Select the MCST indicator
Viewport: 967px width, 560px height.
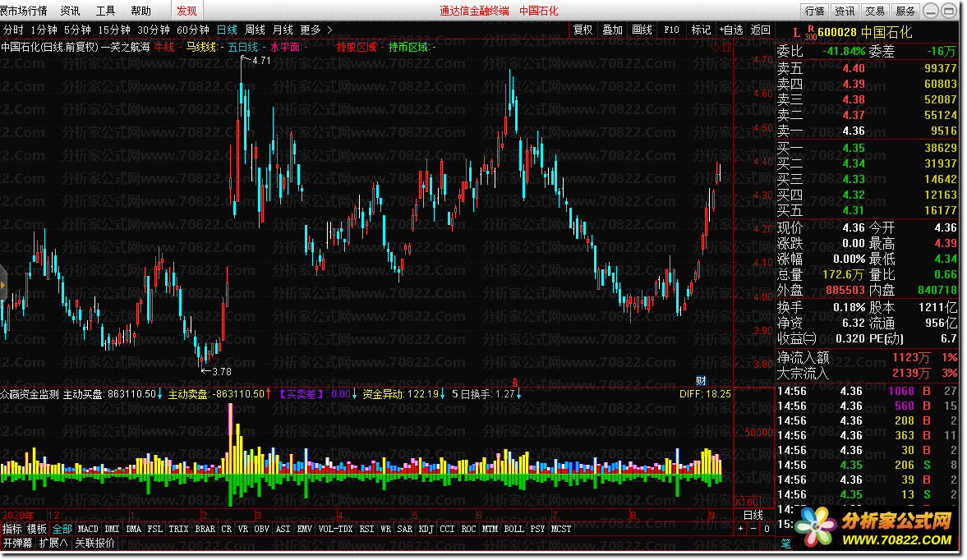coord(560,529)
